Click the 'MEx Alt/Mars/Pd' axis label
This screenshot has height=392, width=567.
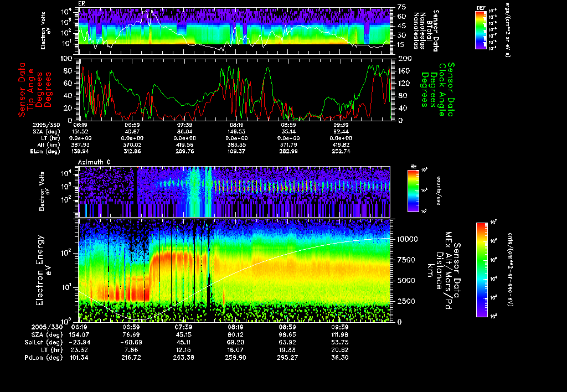tap(448, 271)
